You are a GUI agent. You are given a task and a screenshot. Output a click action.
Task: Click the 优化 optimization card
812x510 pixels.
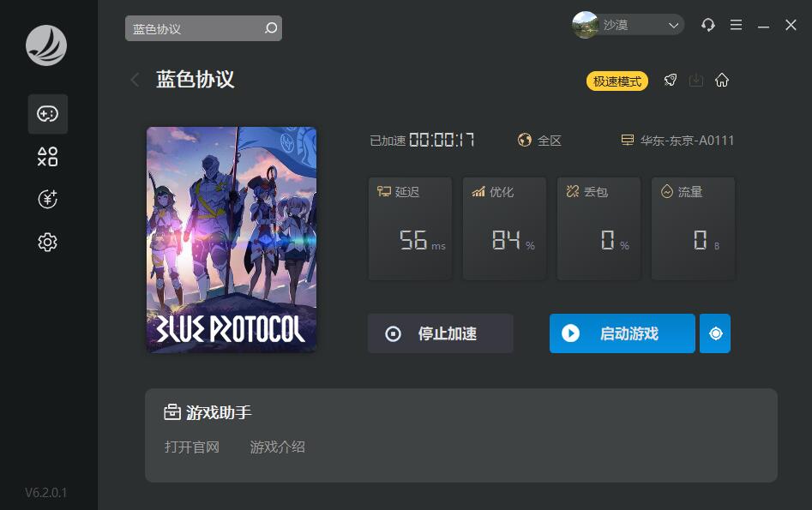pyautogui.click(x=504, y=228)
